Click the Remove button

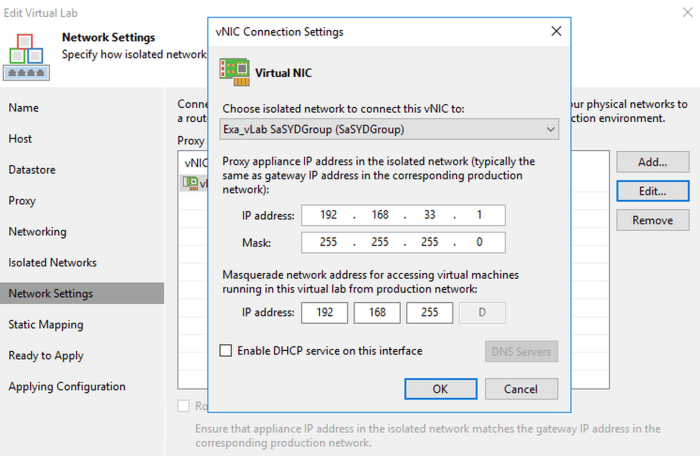653,220
